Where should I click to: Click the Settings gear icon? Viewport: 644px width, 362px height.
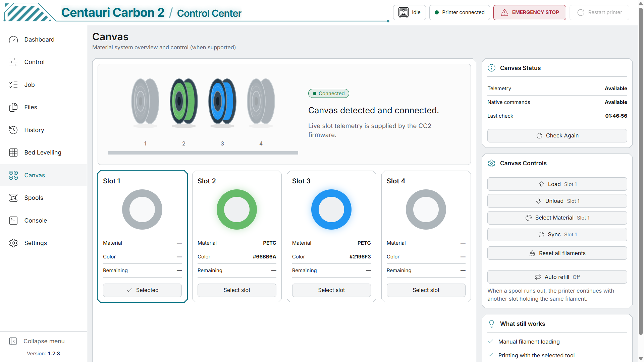click(x=13, y=243)
